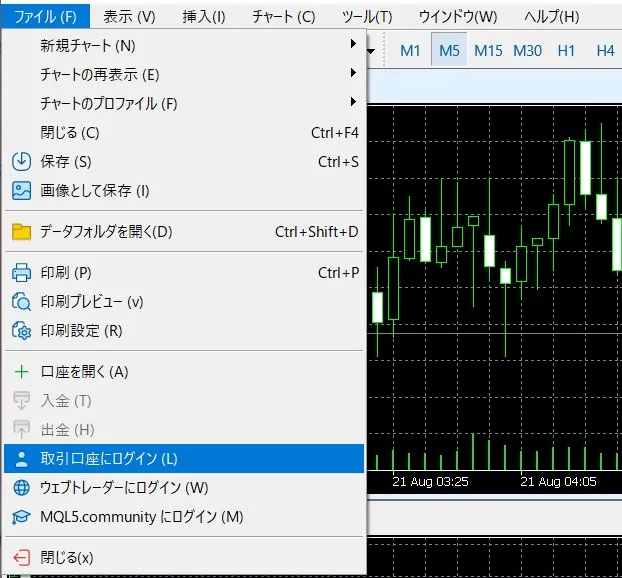This screenshot has height=578, width=622.
Task: Toggle the M15 timeframe button
Action: 488,50
